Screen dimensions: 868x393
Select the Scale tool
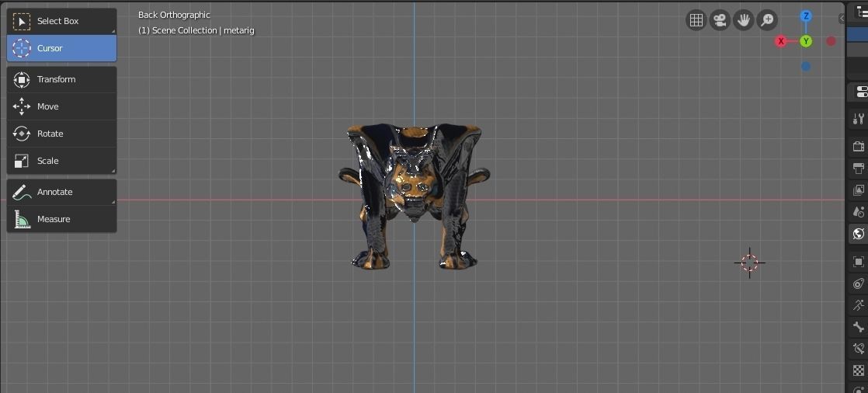(x=61, y=161)
